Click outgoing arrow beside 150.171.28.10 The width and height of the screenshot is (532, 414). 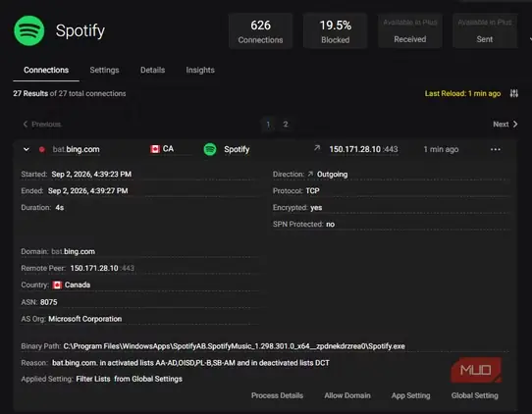(317, 148)
